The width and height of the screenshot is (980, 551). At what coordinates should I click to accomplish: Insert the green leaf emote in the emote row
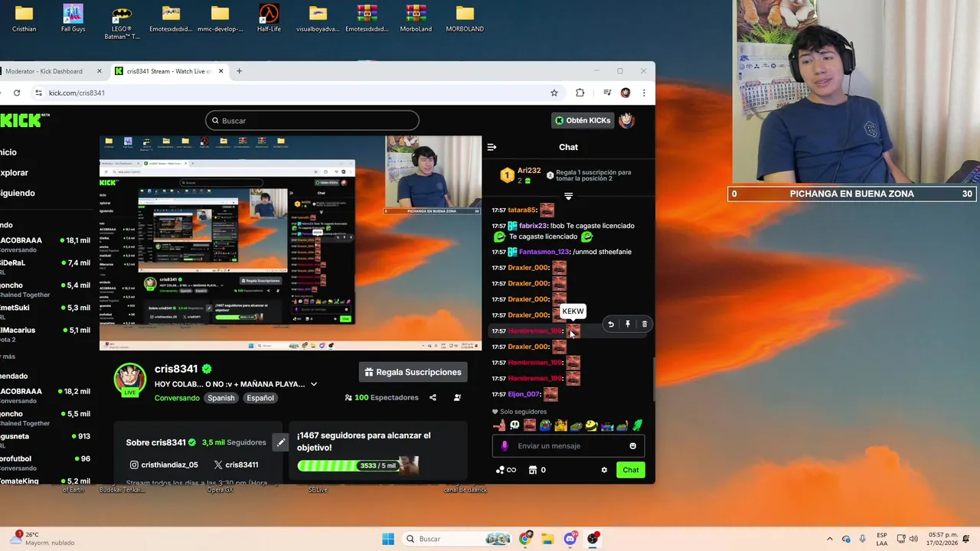tap(637, 425)
